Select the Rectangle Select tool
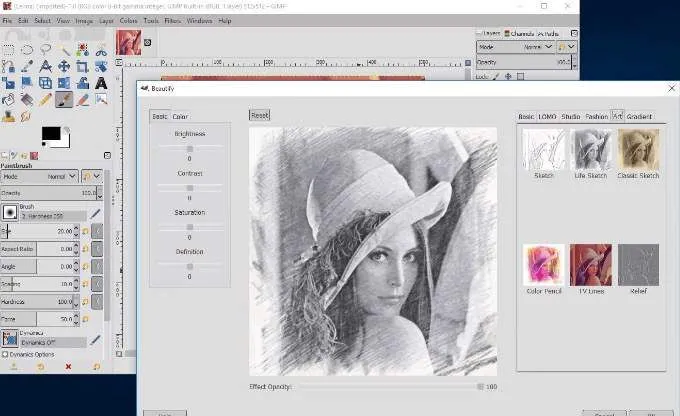The width and height of the screenshot is (680, 416). [x=8, y=49]
